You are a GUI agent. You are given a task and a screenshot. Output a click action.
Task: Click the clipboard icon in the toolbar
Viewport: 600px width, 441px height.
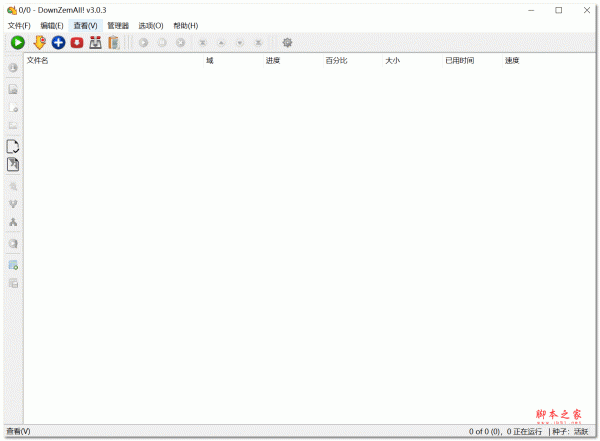click(114, 42)
